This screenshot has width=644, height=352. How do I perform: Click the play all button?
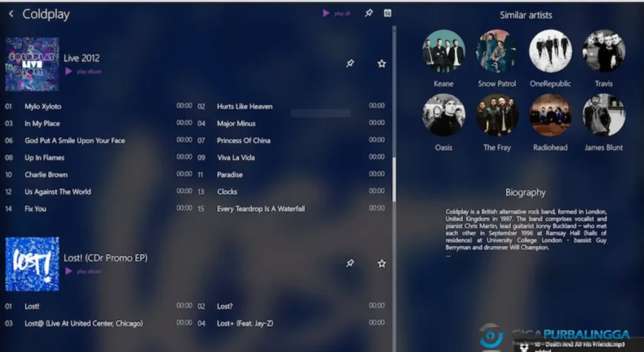(x=336, y=13)
